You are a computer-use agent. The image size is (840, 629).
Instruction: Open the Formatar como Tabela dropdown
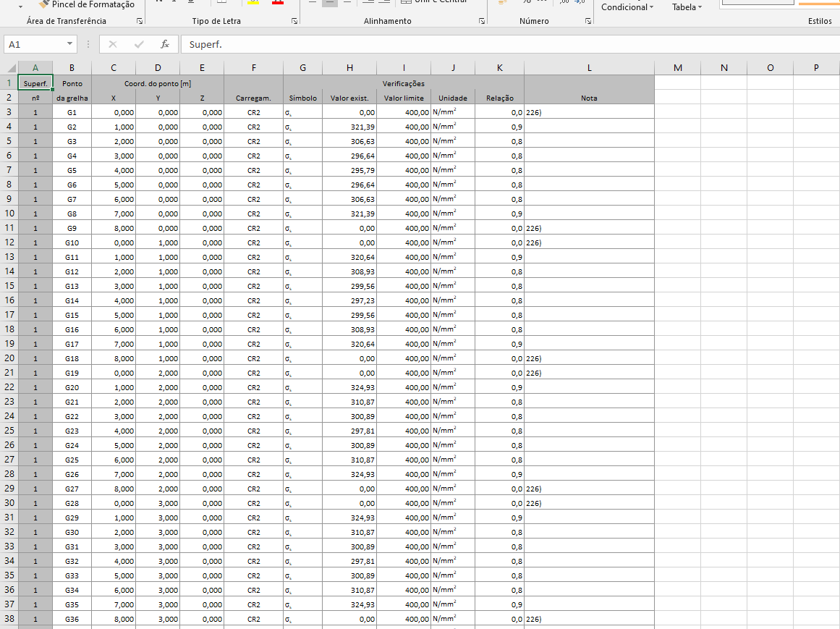click(x=686, y=7)
